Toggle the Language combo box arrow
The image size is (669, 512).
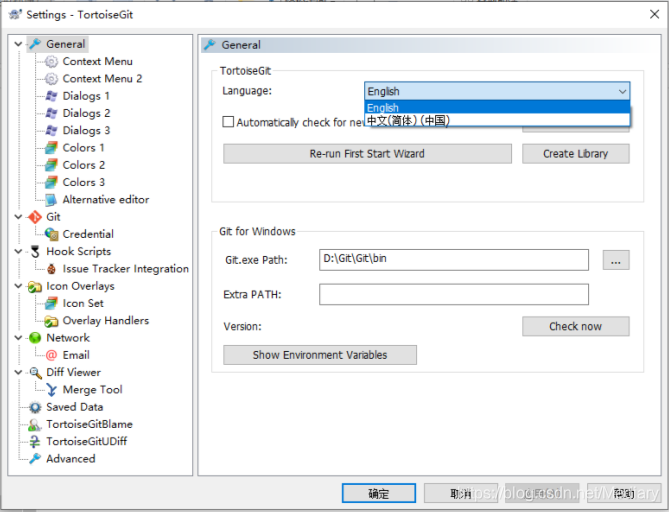[x=622, y=91]
